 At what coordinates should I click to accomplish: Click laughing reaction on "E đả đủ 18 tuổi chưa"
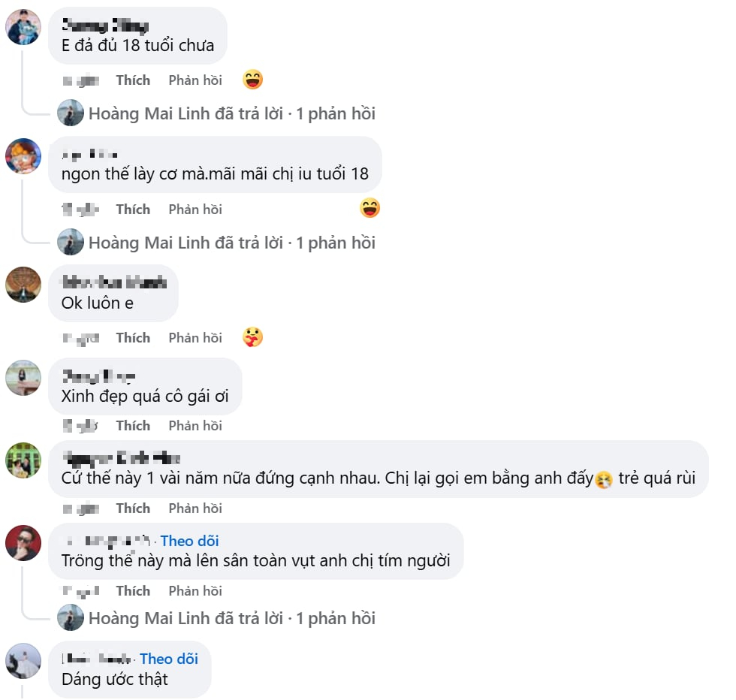pos(253,80)
